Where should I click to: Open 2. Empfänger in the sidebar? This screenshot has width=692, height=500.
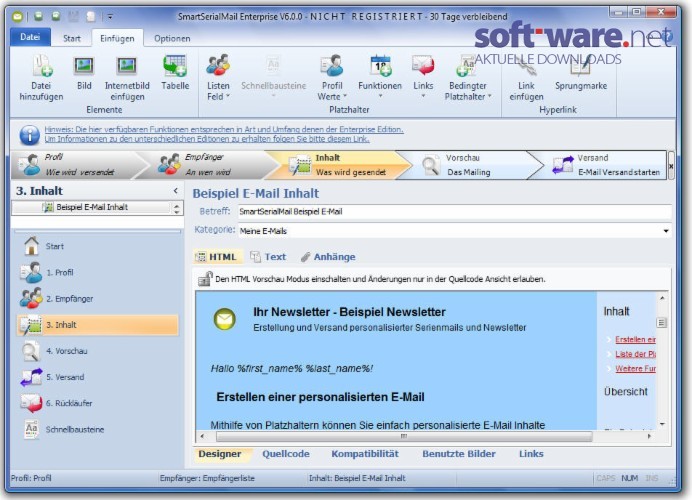click(x=98, y=298)
